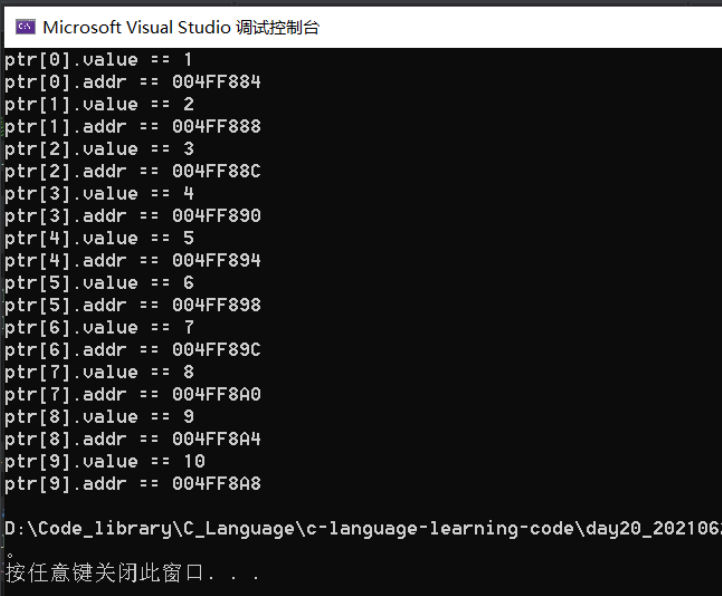Select the line ptr[4].value == 5
The width and height of the screenshot is (722, 596).
click(x=99, y=239)
